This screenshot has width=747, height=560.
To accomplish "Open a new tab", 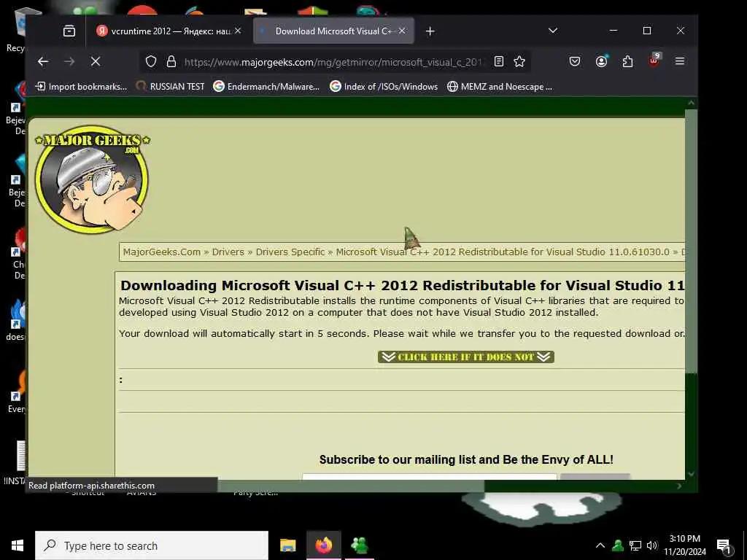I will pos(430,31).
